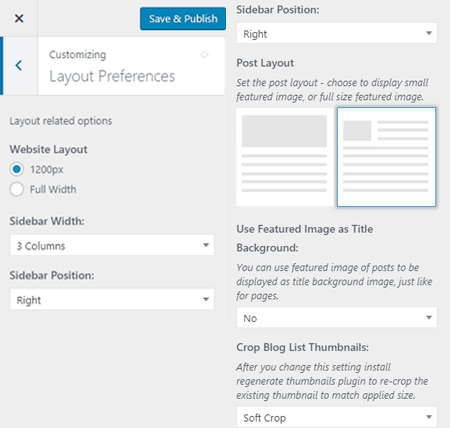Image resolution: width=450 pixels, height=428 pixels.
Task: Go back using the left chevron arrow
Action: [19, 66]
